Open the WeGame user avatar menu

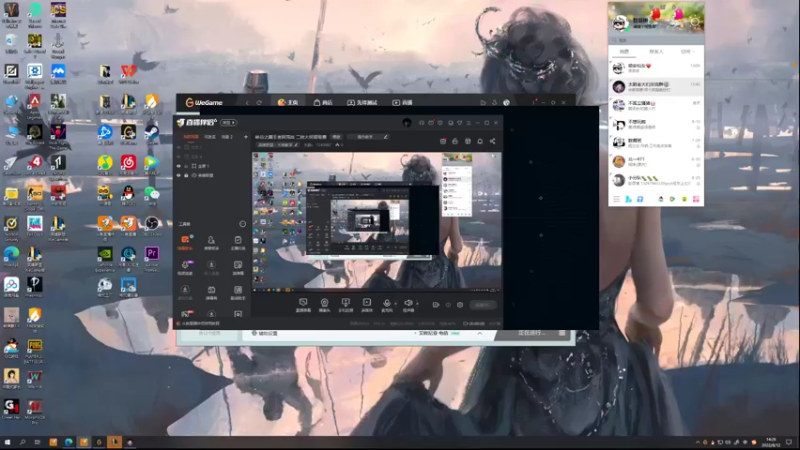pyautogui.click(x=506, y=103)
